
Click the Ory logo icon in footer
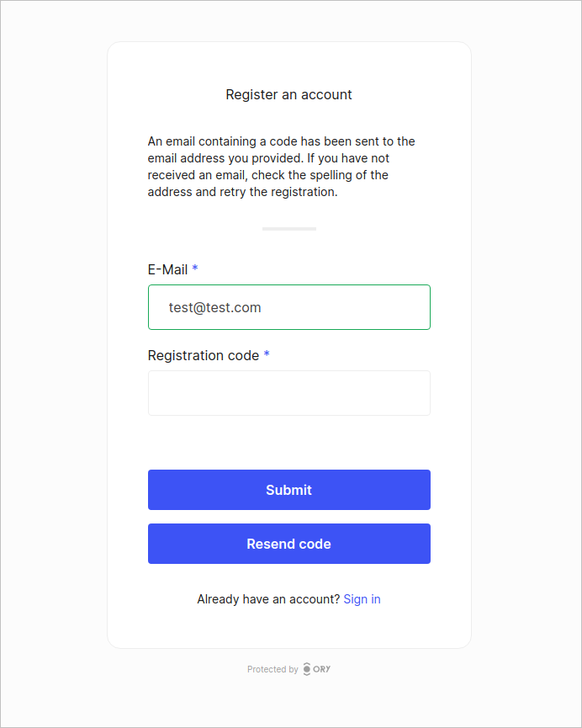point(307,669)
